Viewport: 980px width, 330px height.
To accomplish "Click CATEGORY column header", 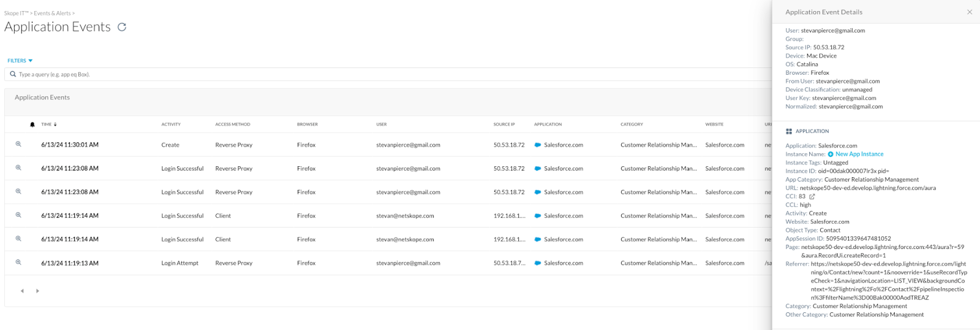I will coord(631,125).
